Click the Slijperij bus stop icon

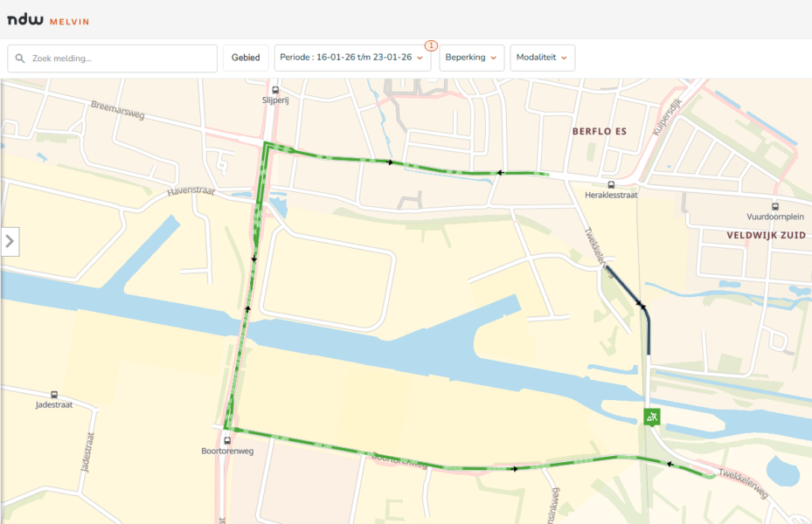point(275,91)
